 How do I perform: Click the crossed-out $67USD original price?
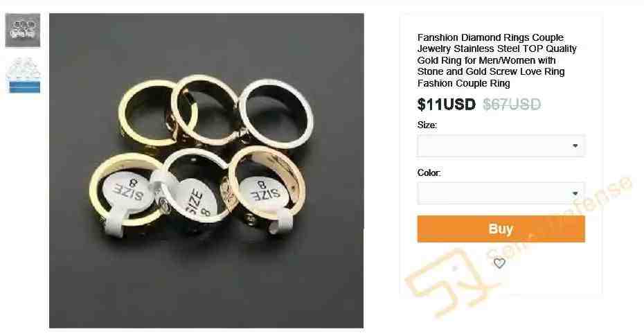(x=512, y=105)
